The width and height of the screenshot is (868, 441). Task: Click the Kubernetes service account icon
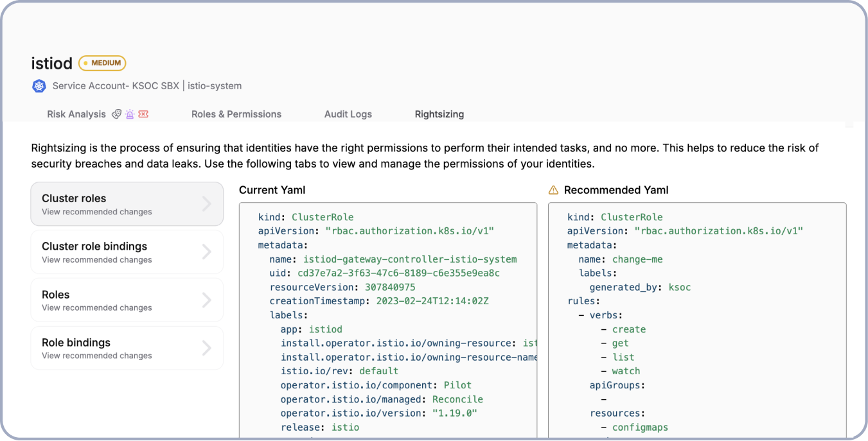tap(39, 86)
